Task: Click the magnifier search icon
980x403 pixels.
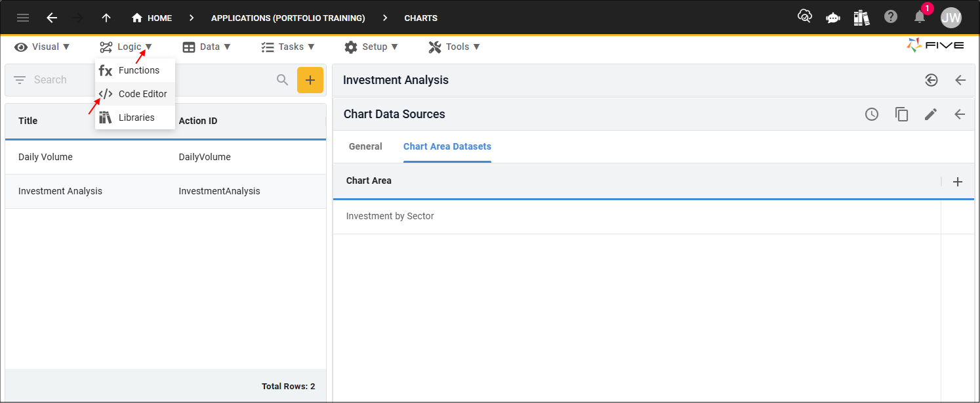Action: (x=283, y=80)
